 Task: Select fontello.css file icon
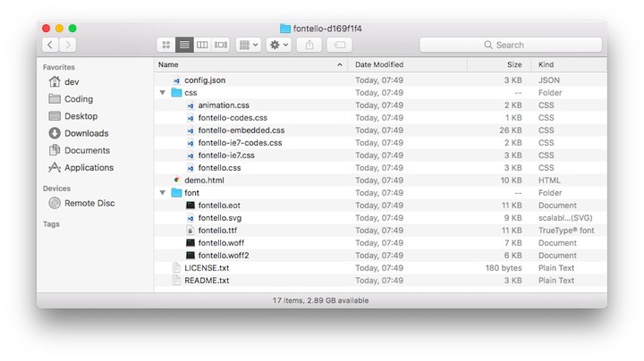pyautogui.click(x=191, y=168)
